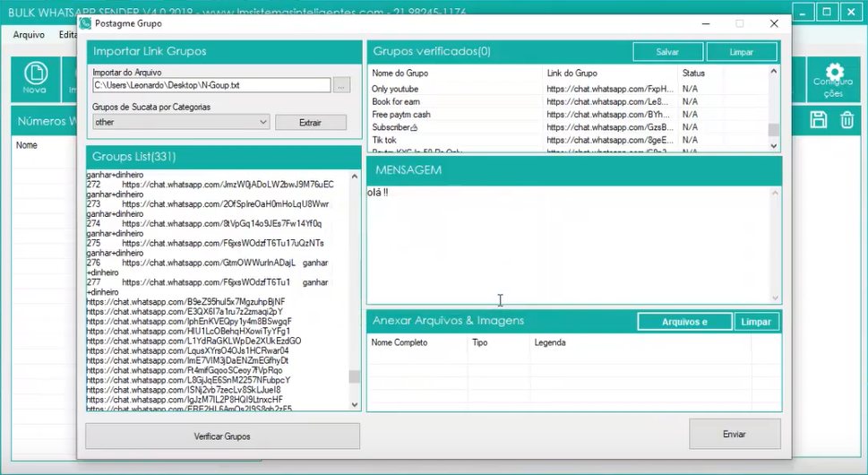868x475 pixels.
Task: Select Book for earn group row
Action: 569,101
